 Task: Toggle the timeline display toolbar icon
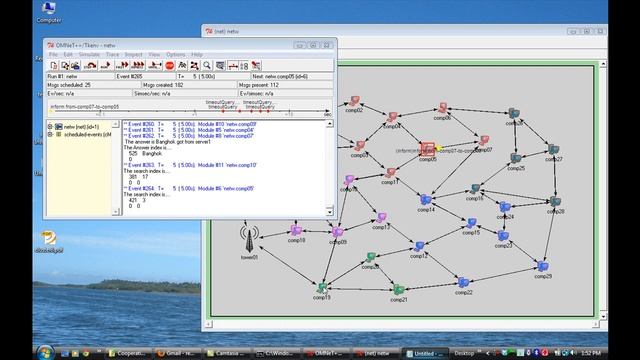233,65
